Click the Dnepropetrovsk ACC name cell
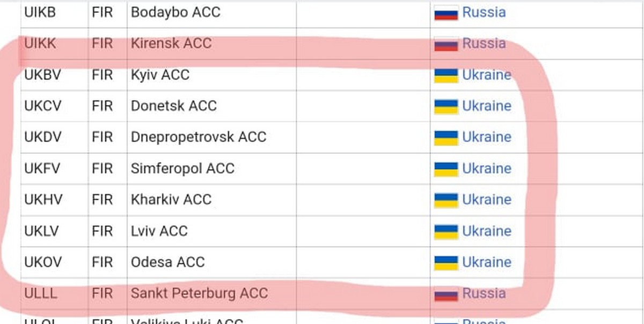 point(198,137)
